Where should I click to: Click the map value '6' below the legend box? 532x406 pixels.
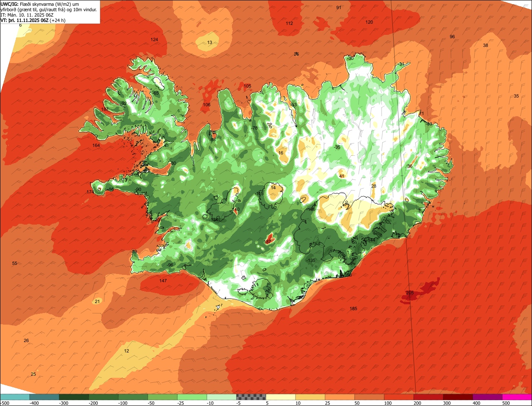click(20, 25)
